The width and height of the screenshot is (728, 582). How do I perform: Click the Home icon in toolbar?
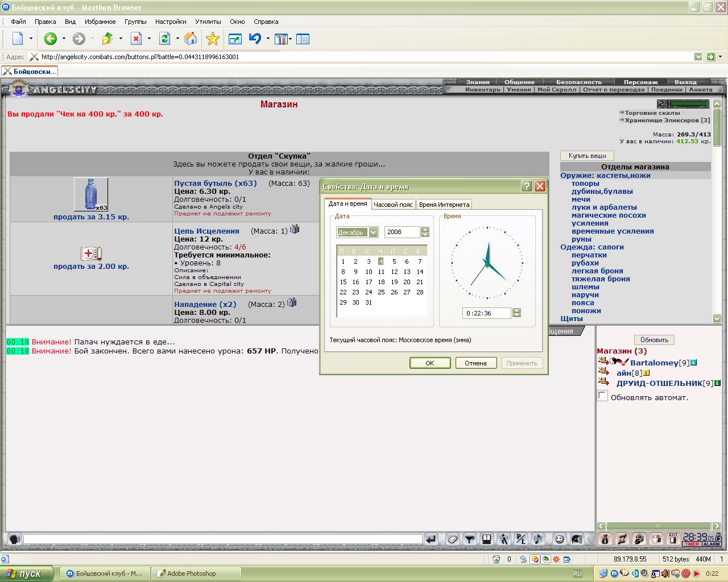pos(191,39)
